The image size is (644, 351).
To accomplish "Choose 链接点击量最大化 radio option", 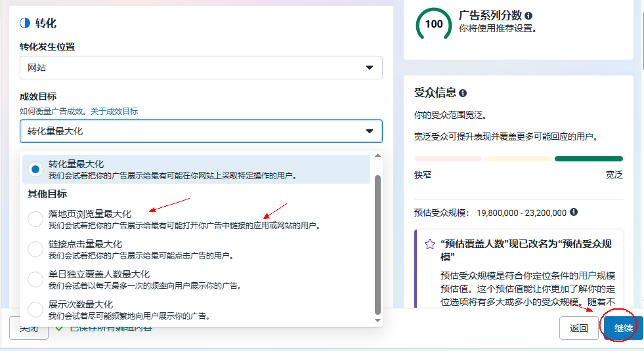I will [x=35, y=249].
